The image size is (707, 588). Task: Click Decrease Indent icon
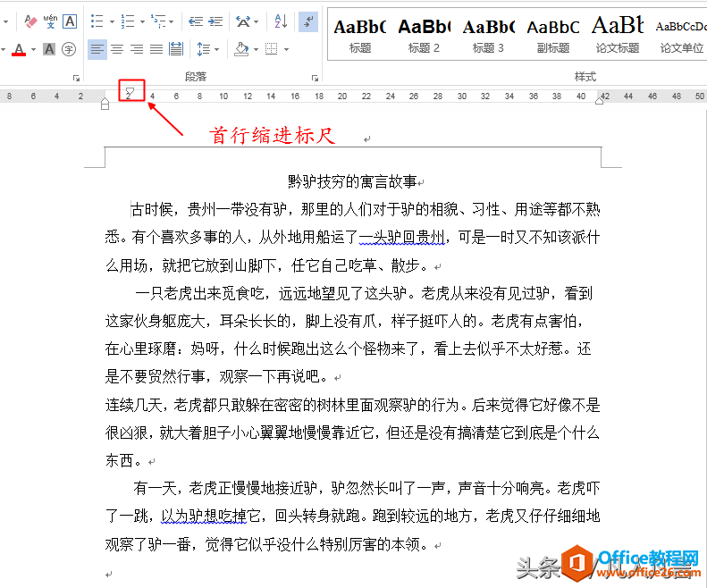[x=196, y=21]
